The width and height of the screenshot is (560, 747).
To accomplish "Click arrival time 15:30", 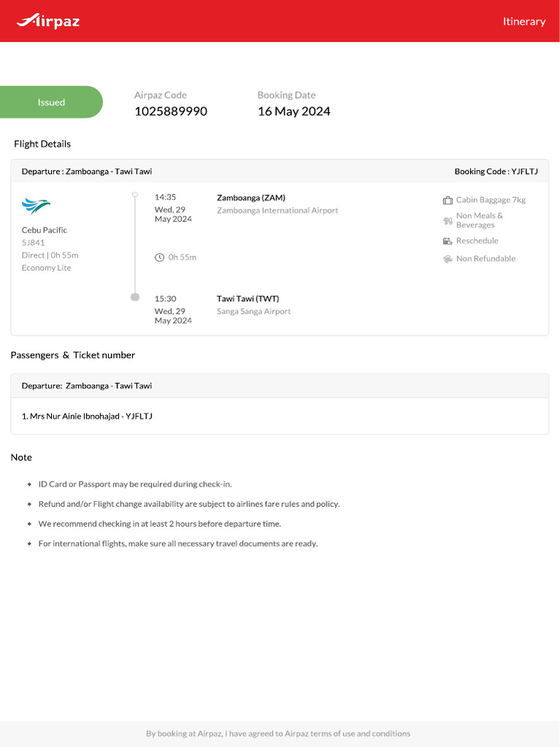I will (x=166, y=298).
